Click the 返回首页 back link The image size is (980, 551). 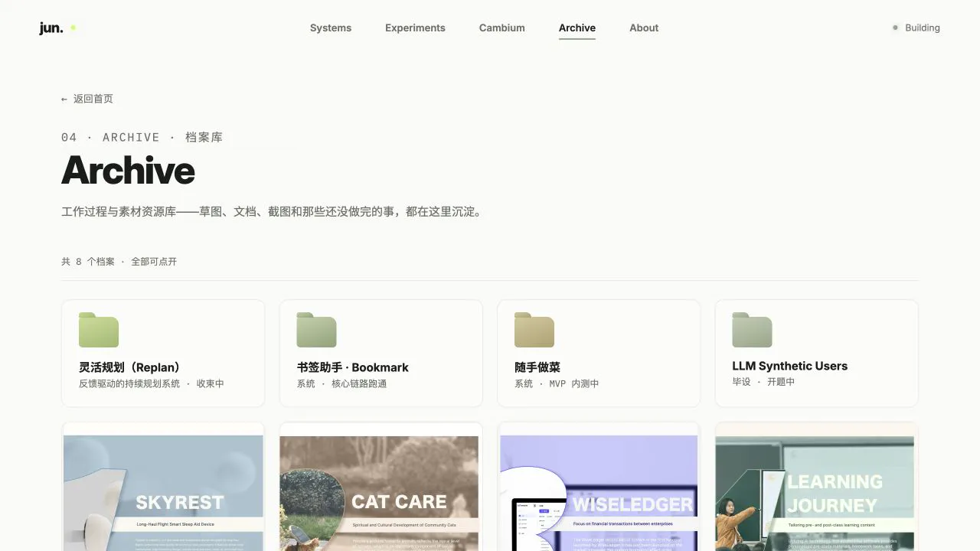87,99
